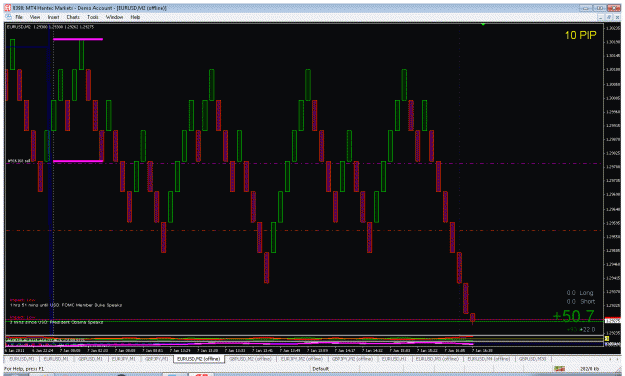625x376 pixels.
Task: Click the '+22.0' value below profit
Action: click(587, 329)
